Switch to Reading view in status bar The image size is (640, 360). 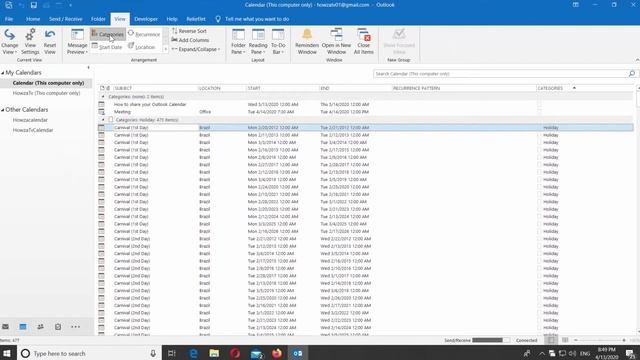tap(565, 340)
